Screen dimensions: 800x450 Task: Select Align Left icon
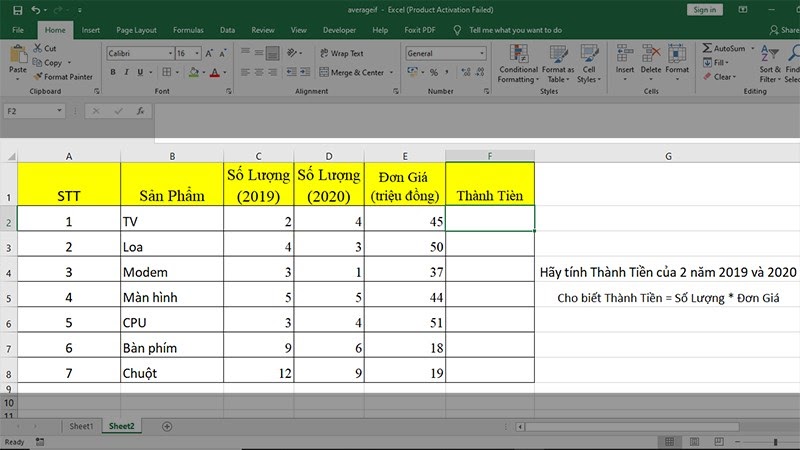[x=245, y=72]
